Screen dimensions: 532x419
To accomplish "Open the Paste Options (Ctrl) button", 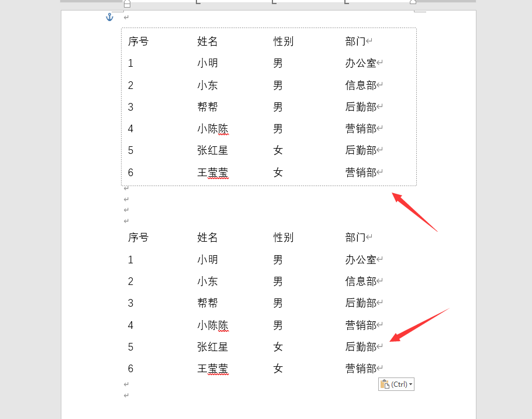I will coord(396,384).
